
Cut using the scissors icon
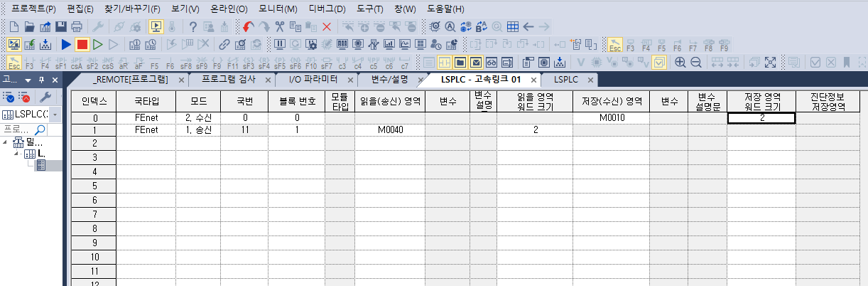(x=279, y=27)
